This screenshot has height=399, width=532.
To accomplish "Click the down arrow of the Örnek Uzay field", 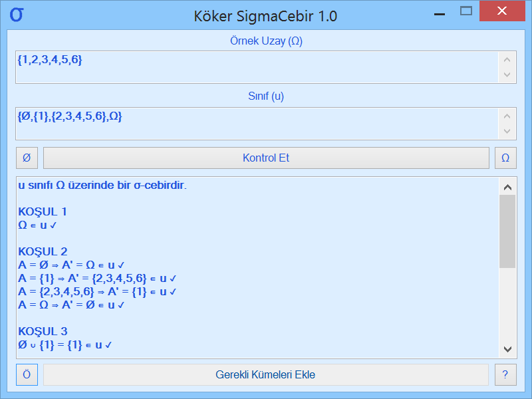I will pos(507,76).
